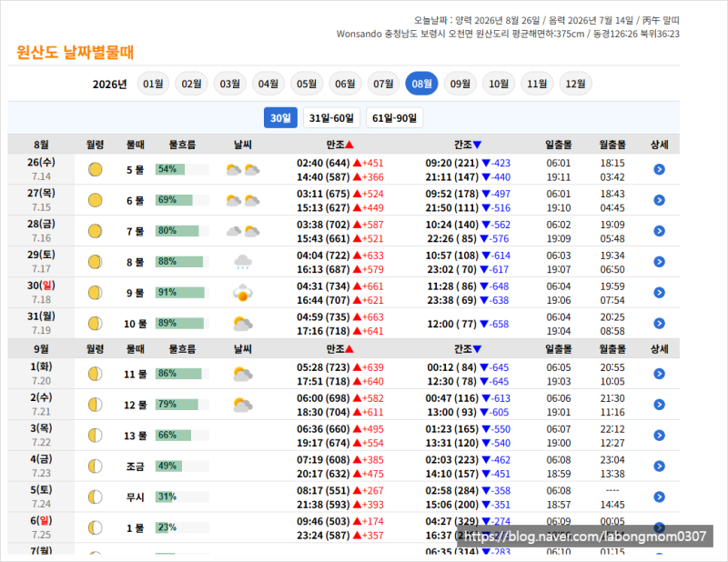Screen dimensions: 728x562
Task: Open detail arrow for 31(월) row
Action: (x=659, y=323)
